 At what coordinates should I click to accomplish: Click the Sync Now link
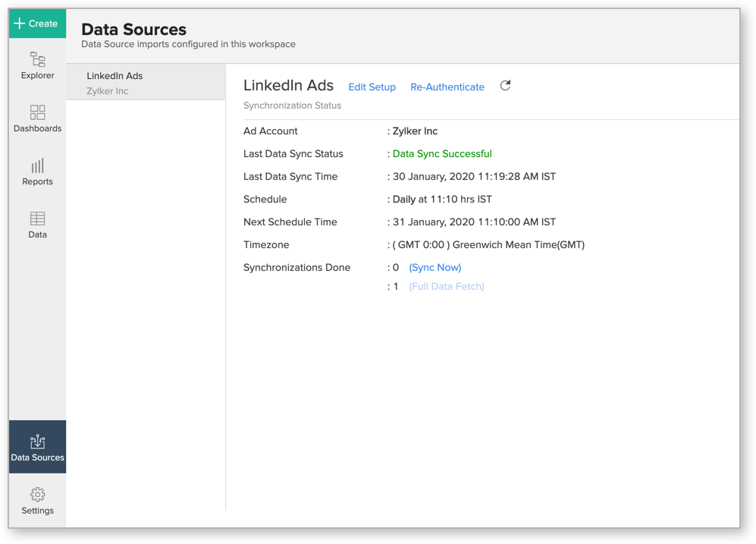(435, 267)
